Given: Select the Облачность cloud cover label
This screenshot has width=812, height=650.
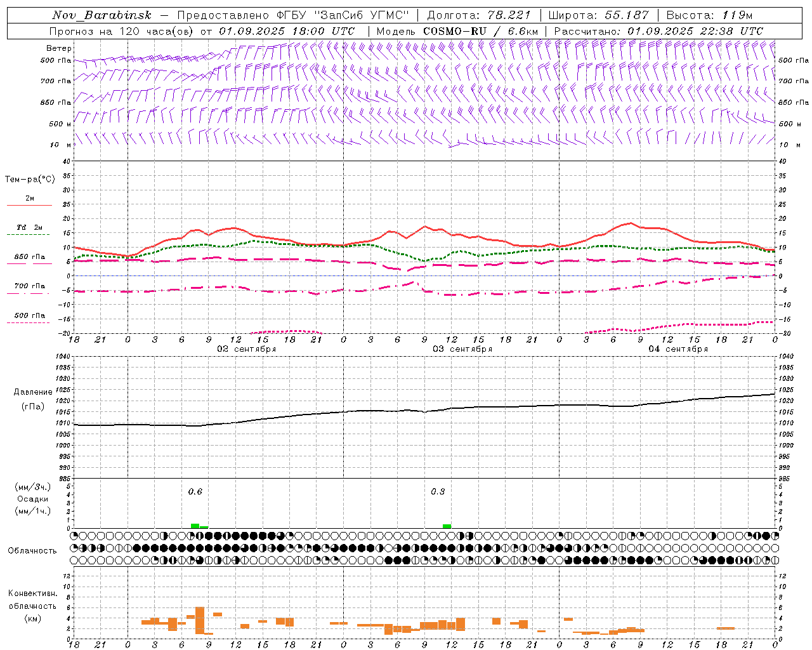Looking at the screenshot, I should pos(32,551).
